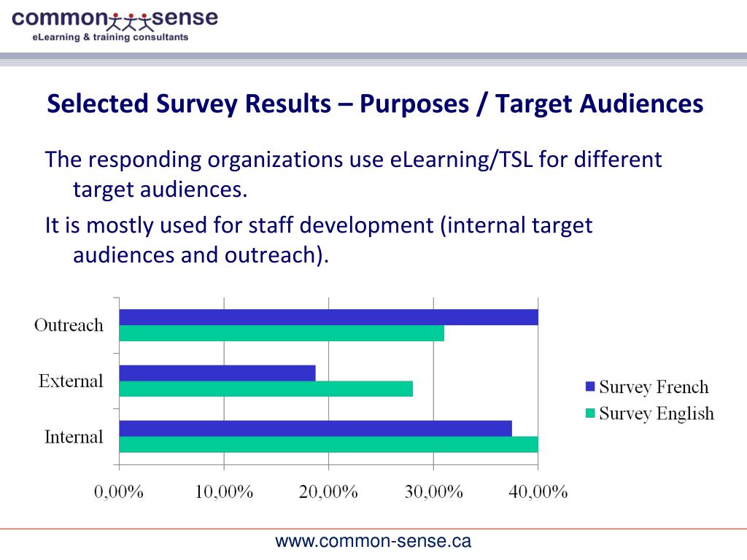Screen dimensions: 747x560
Task: Click the '0,00%' axis value
Action: 119,491
